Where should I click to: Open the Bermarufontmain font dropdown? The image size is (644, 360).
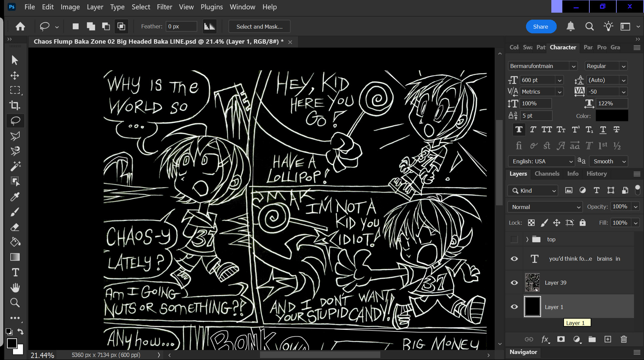573,66
